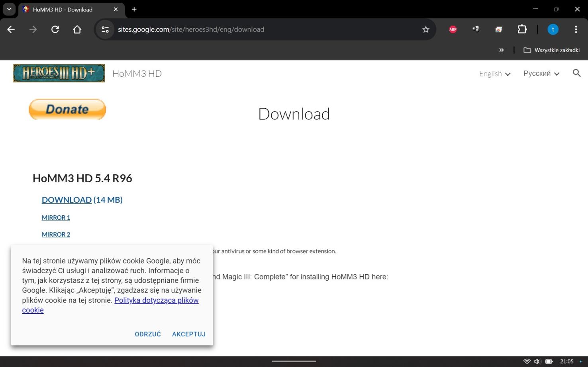Screen dimensions: 588x367
Task: Open the HoMM3 HD site search magnifier
Action: pyautogui.click(x=576, y=73)
